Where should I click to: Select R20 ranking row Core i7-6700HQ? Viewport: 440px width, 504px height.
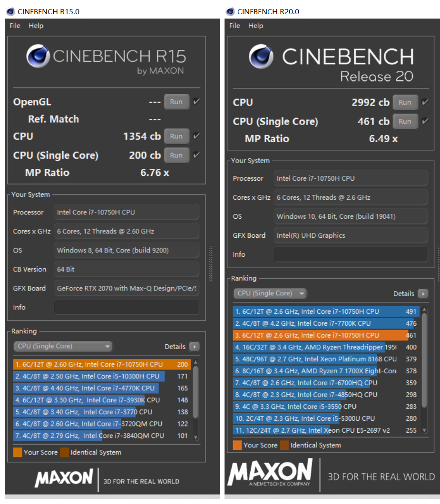coord(326,383)
